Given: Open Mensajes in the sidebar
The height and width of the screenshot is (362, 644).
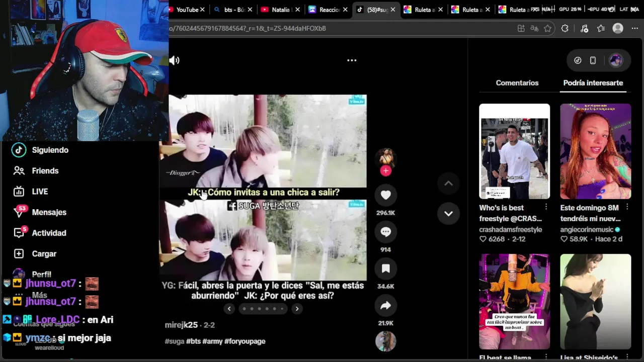Looking at the screenshot, I should [x=49, y=212].
